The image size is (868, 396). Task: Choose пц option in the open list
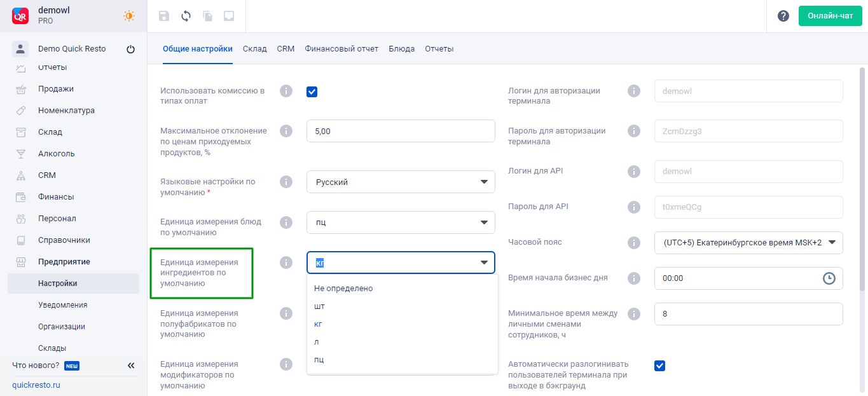click(x=402, y=359)
